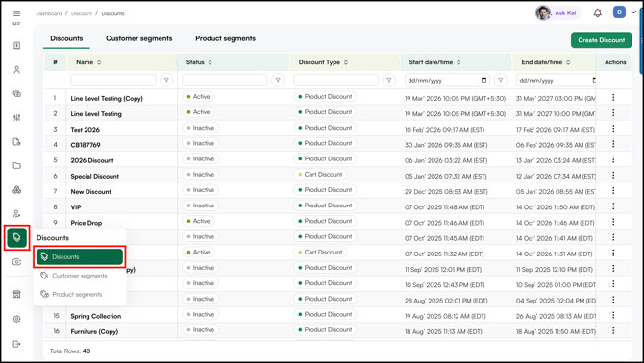Open the Status filter funnel icon

point(278,80)
